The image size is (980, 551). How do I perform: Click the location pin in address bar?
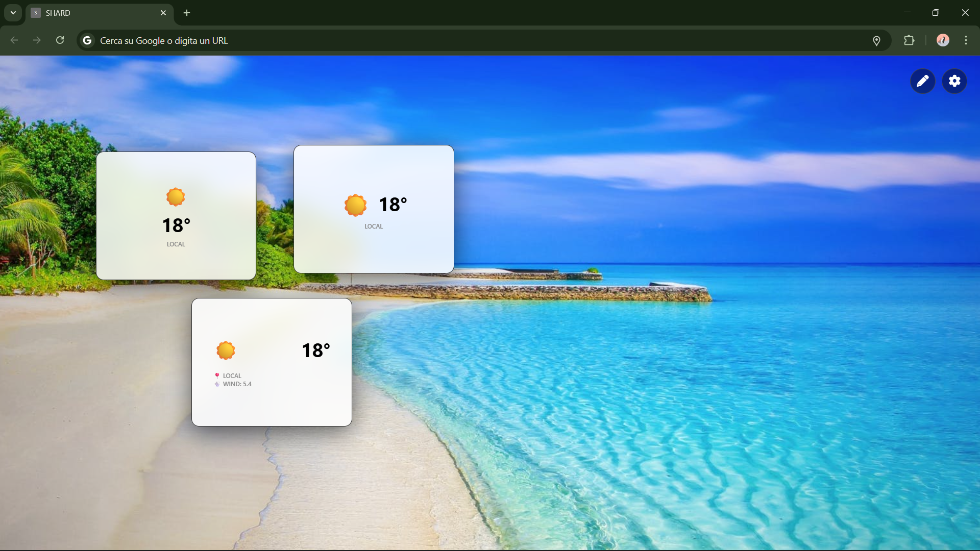coord(876,41)
